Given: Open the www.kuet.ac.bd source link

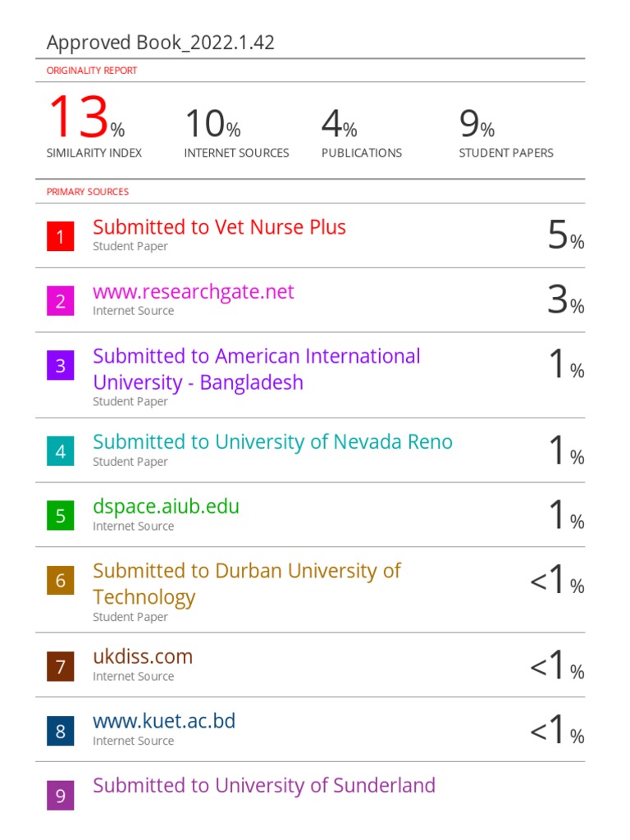Looking at the screenshot, I should (164, 721).
